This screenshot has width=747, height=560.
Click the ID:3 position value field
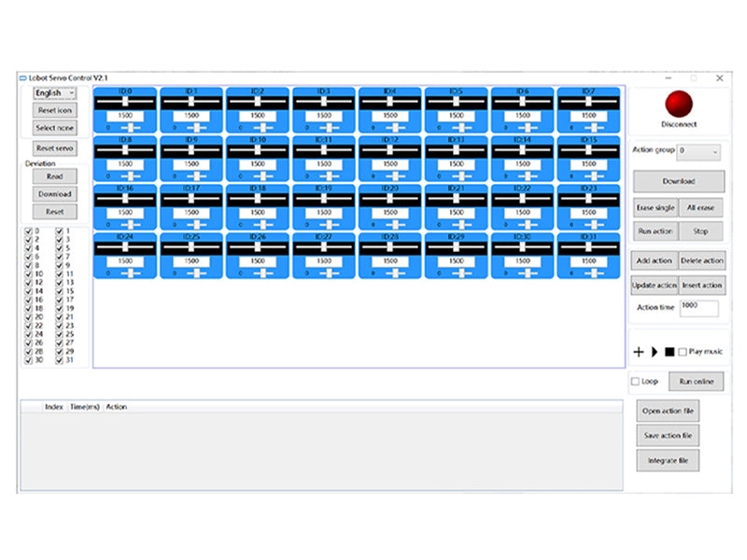324,116
